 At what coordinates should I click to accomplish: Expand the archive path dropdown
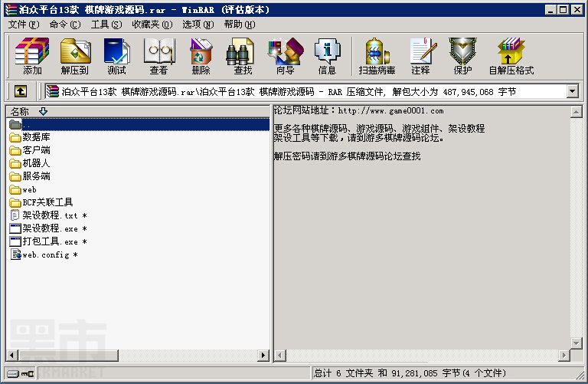pyautogui.click(x=572, y=91)
